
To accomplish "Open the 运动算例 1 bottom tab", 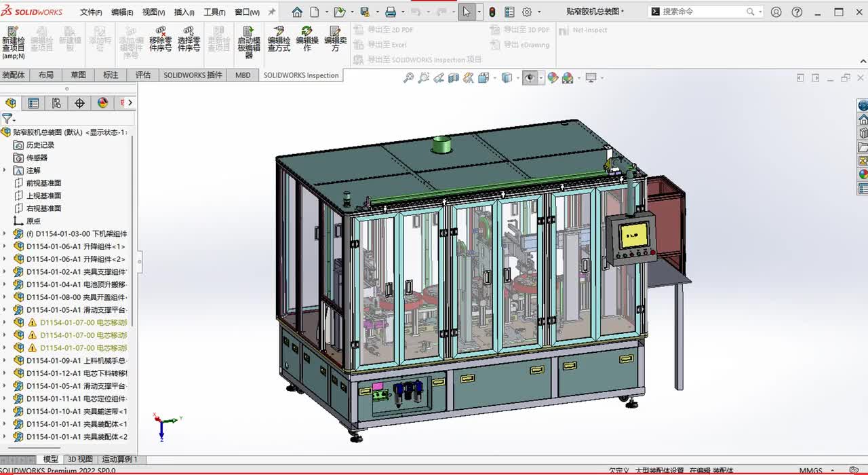I will (120, 459).
